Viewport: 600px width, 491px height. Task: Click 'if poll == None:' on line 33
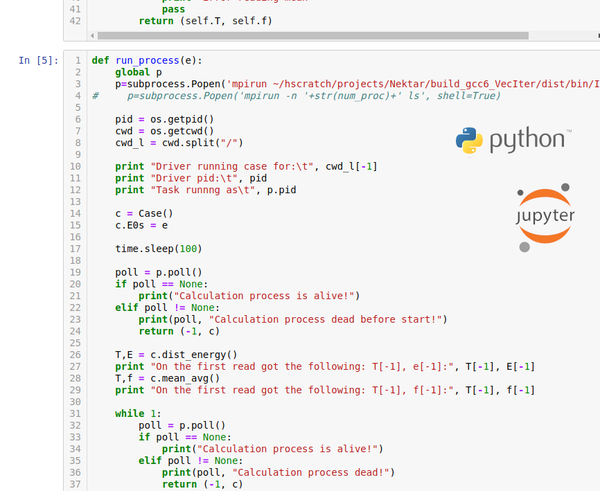click(x=185, y=437)
